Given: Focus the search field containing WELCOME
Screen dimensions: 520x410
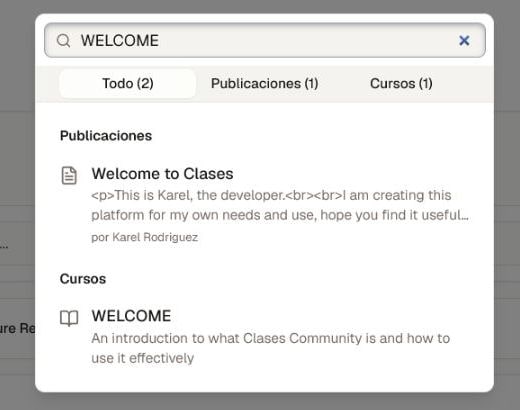Looking at the screenshot, I should 265,40.
